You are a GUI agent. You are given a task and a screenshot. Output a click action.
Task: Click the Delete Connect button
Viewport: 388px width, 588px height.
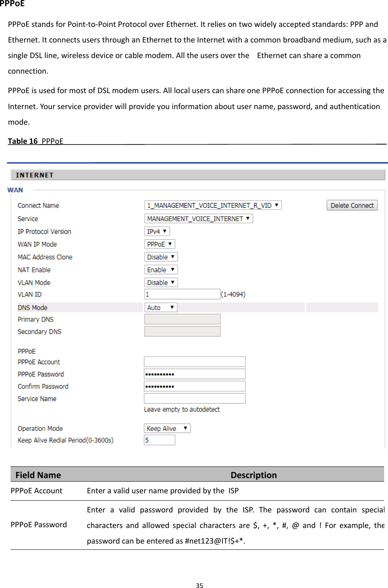351,205
